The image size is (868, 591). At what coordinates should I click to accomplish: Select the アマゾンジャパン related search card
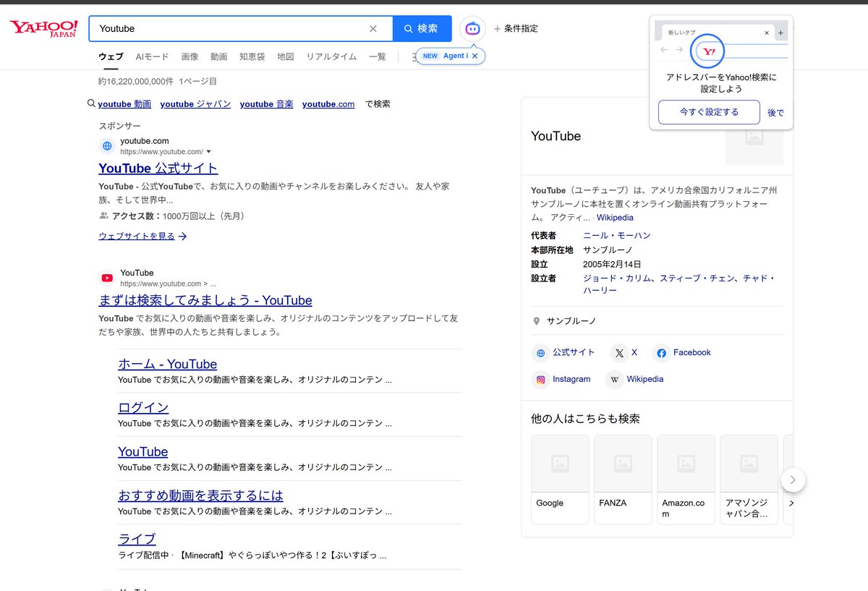coord(749,479)
